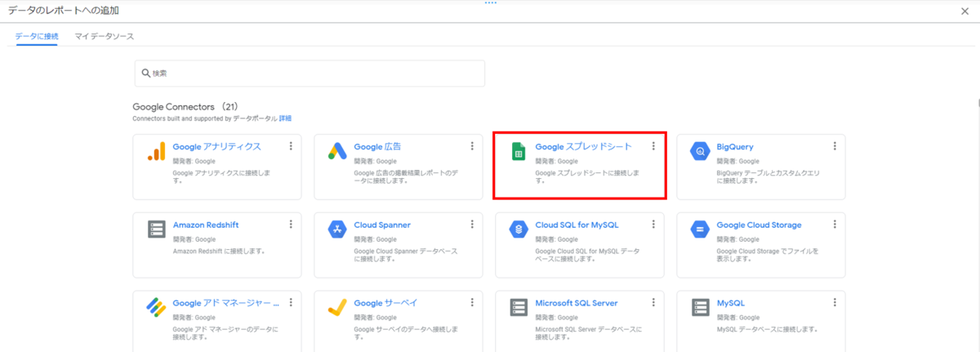Open more options for Google サーベイ
The height and width of the screenshot is (352, 980).
pos(472,303)
